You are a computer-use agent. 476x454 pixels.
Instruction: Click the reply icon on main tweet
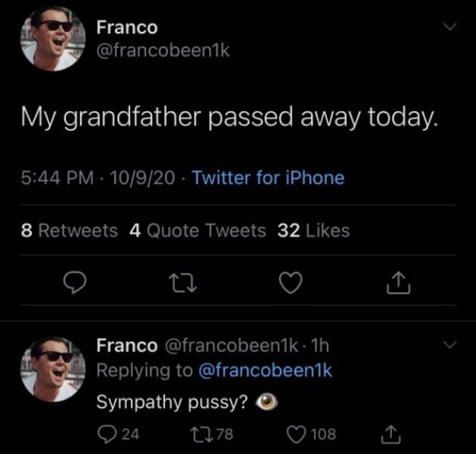(x=73, y=282)
